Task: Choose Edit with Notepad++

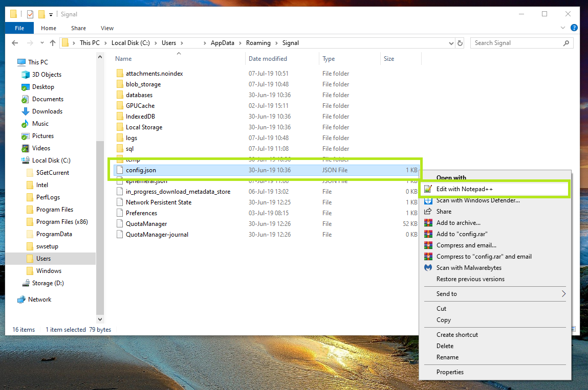Action: coord(495,189)
